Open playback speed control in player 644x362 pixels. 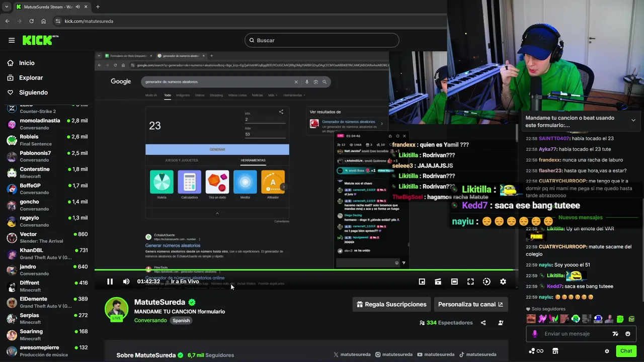pos(487,282)
